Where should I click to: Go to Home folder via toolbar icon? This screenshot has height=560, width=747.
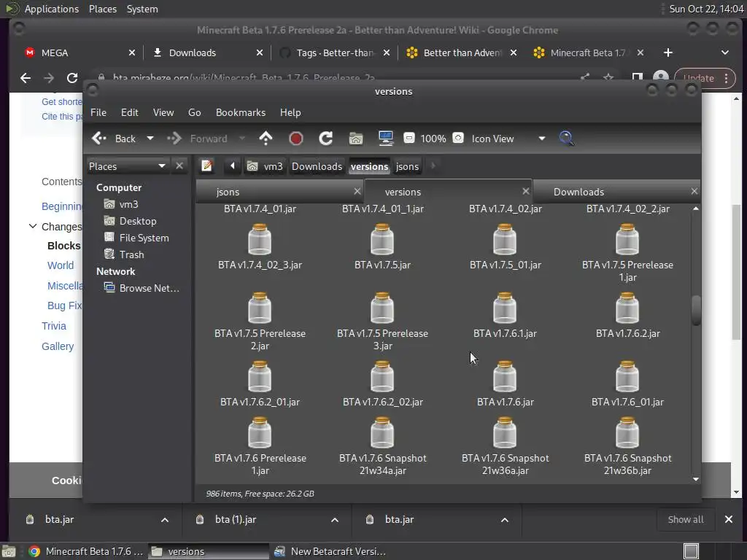tap(355, 139)
